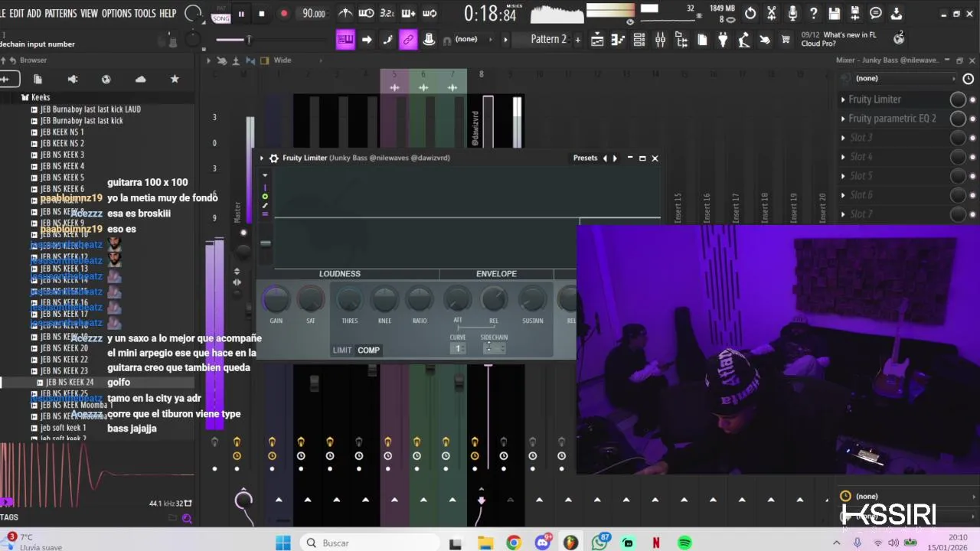This screenshot has width=980, height=551.
Task: Toggle loop recording icon
Action: coord(430,13)
